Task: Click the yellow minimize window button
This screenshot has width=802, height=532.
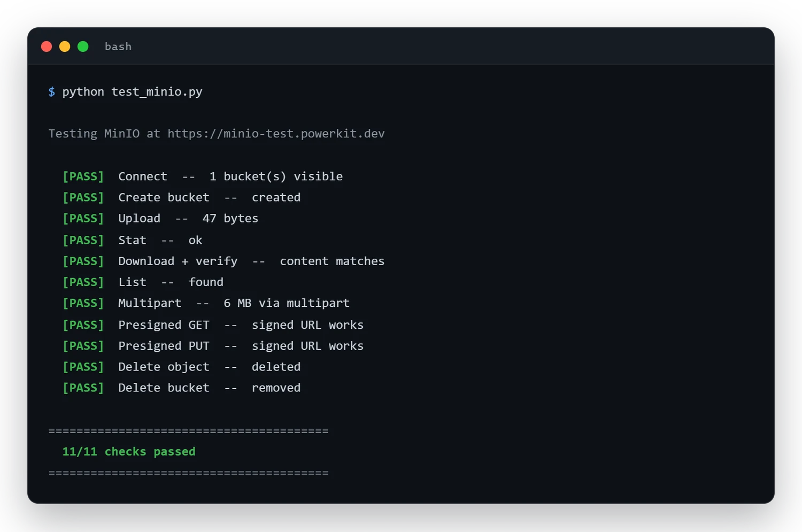Action: coord(65,47)
